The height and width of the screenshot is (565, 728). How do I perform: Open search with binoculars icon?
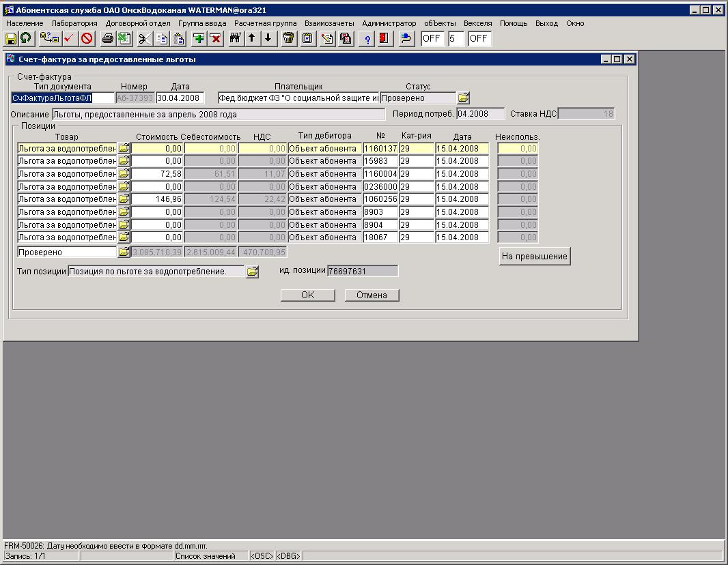point(235,39)
